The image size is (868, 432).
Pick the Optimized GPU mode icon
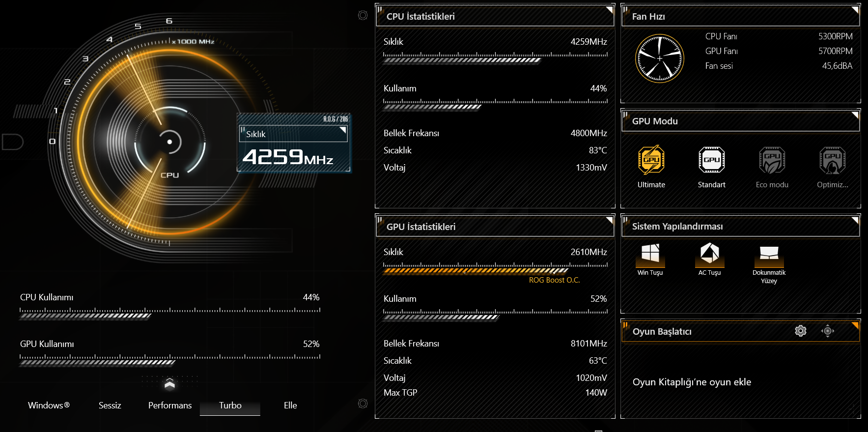click(833, 160)
